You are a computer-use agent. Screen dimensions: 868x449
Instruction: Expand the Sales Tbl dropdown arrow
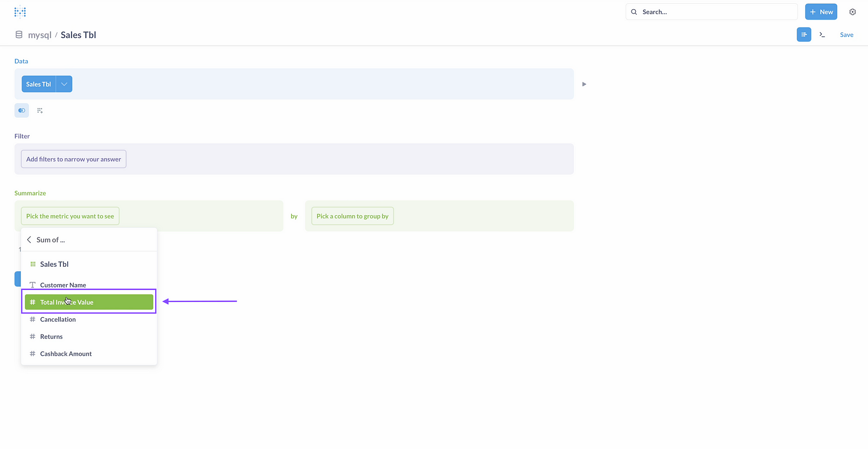[64, 84]
